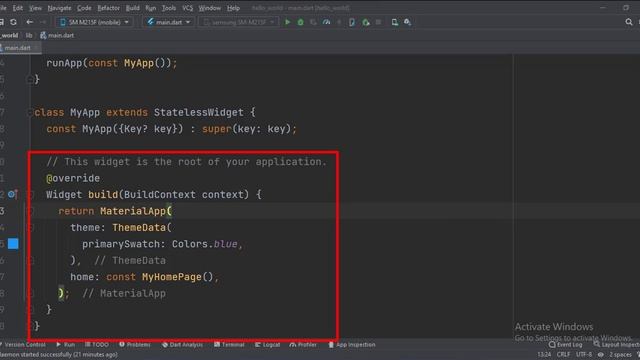The width and height of the screenshot is (640, 360).
Task: Click the green Run app button
Action: point(287,22)
